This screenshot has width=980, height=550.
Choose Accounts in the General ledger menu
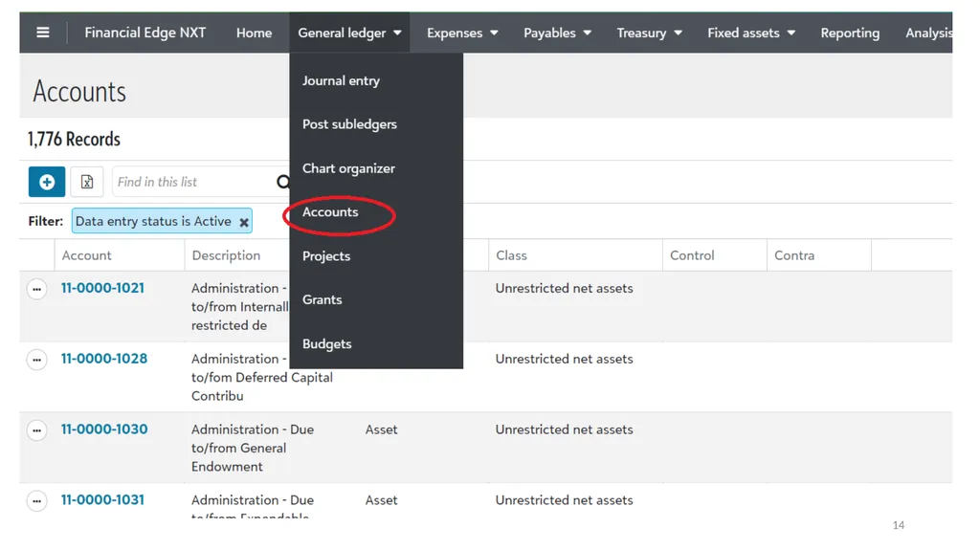tap(330, 212)
